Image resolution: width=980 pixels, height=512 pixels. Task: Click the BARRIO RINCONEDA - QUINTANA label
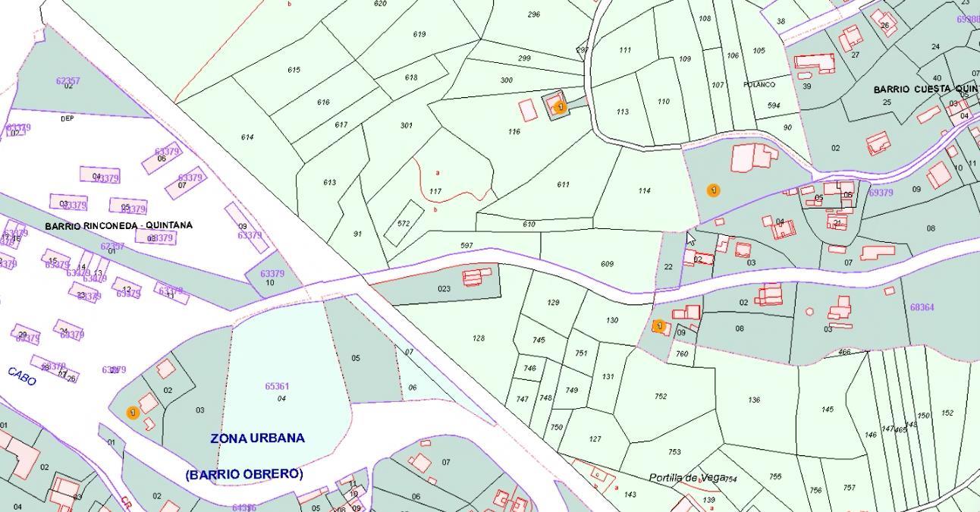118,225
